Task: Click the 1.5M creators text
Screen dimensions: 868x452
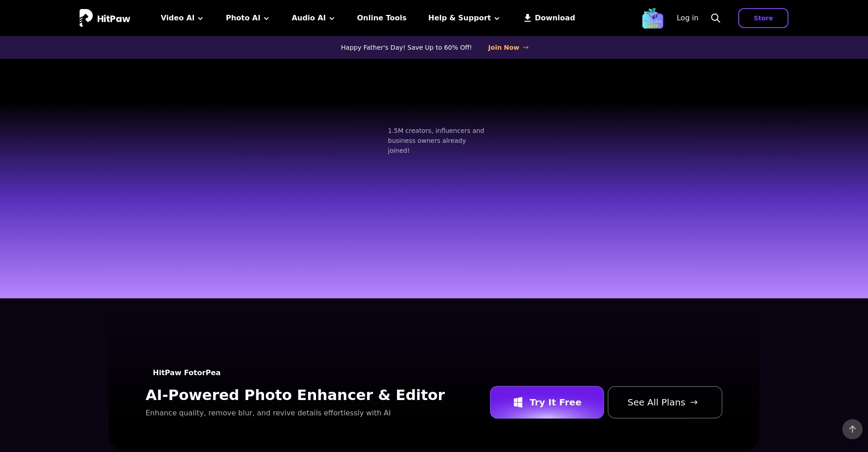Action: click(436, 141)
